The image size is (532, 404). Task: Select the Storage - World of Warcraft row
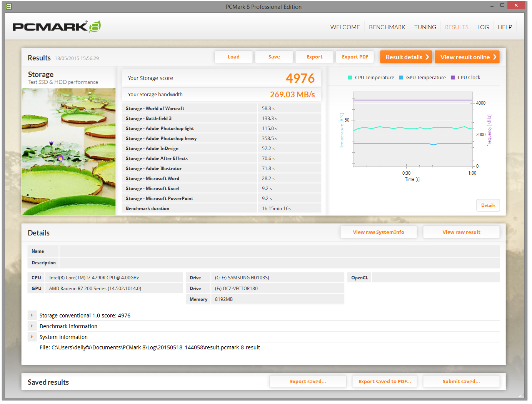coord(222,109)
